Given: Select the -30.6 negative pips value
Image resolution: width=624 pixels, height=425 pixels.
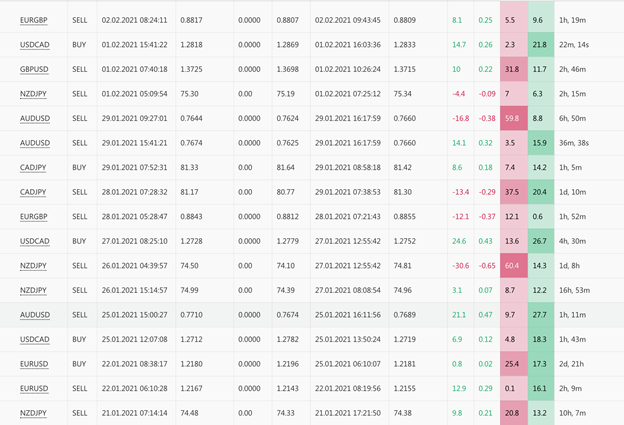Looking at the screenshot, I should pyautogui.click(x=459, y=265).
